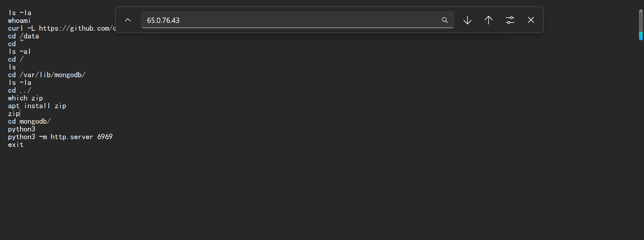This screenshot has height=240, width=644.
Task: Click the cd ../ line
Action: 20,90
